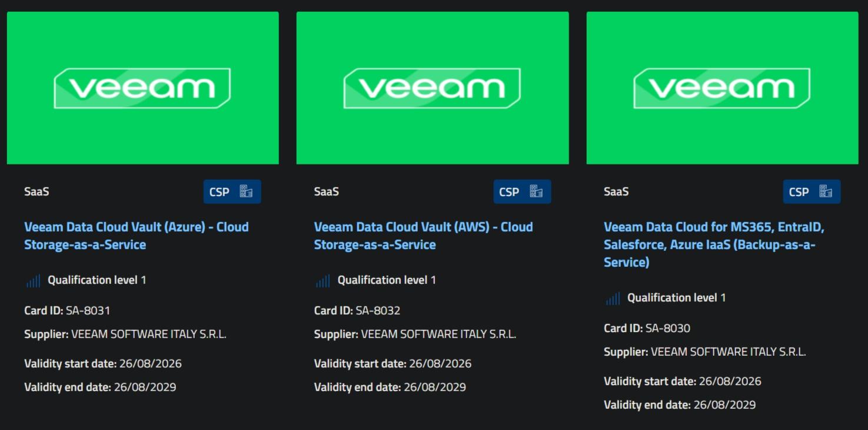Click qualification level bars icon on MS365 card
The width and height of the screenshot is (868, 430).
[x=613, y=299]
